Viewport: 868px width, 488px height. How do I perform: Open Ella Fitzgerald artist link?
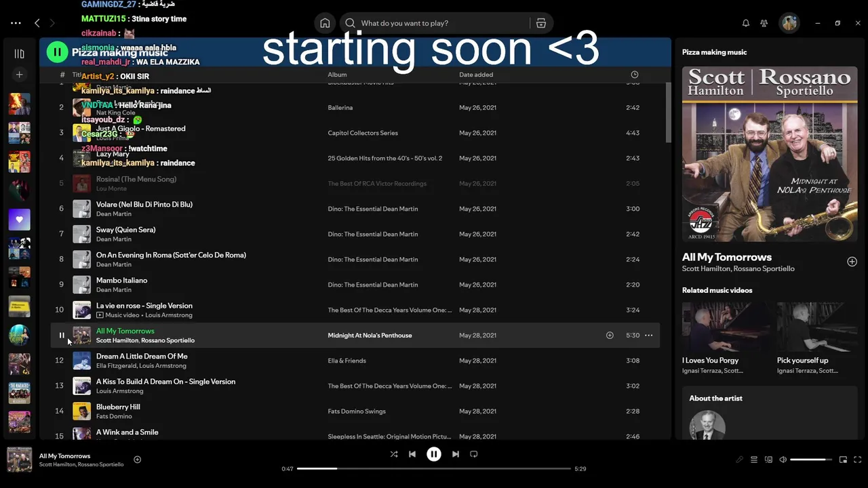point(116,366)
